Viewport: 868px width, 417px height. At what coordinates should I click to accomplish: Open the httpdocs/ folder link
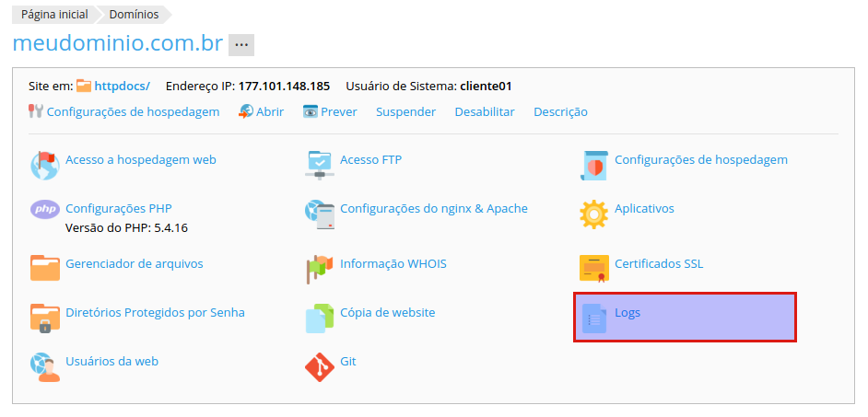pyautogui.click(x=122, y=86)
